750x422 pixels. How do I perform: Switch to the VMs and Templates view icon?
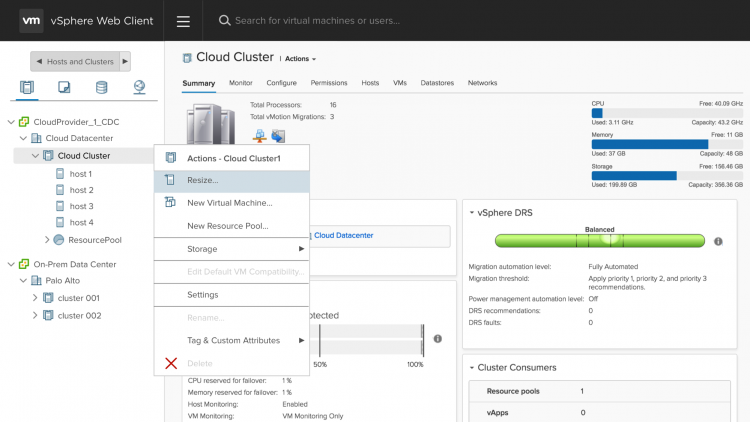64,88
